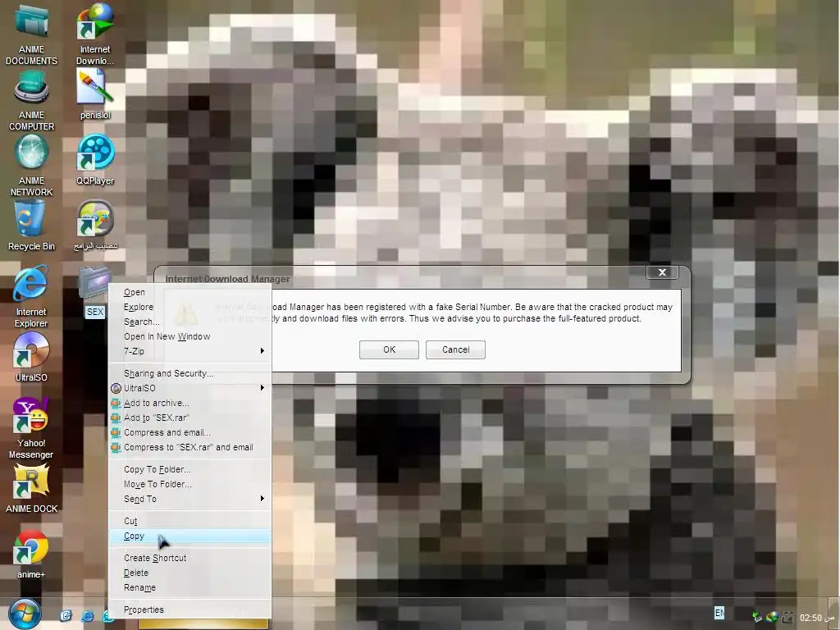
Task: Select the anime+ Chrome desktop shortcut
Action: click(x=31, y=555)
